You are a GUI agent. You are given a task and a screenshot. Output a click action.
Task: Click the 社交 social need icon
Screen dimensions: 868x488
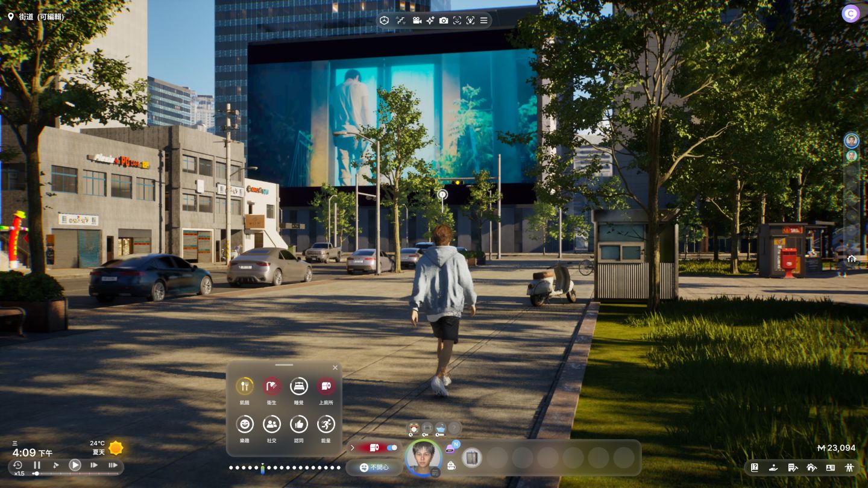(272, 424)
